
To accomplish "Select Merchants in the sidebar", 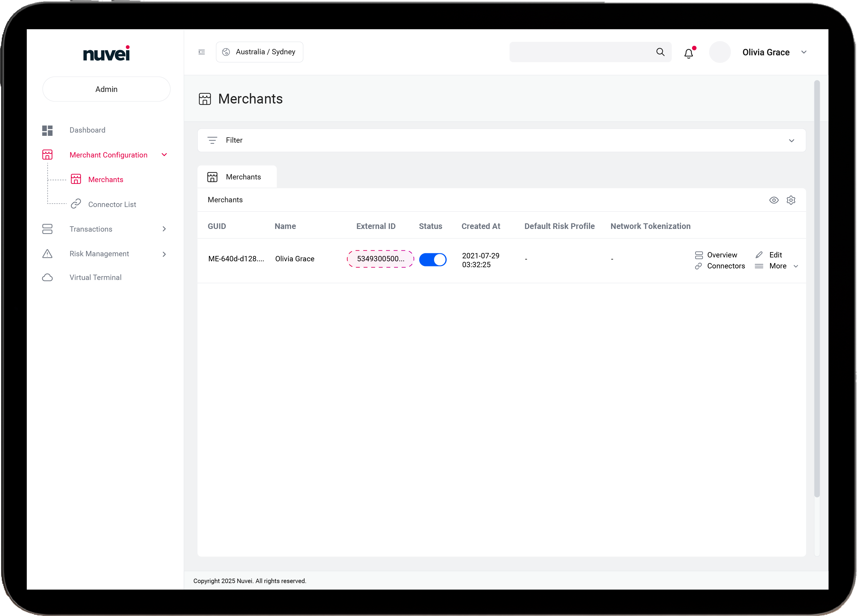I will tap(106, 180).
